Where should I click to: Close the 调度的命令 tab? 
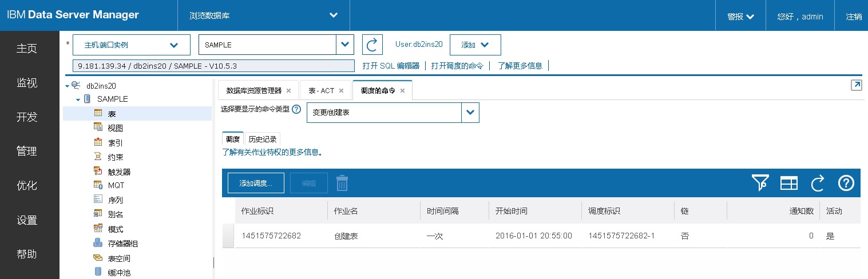pos(402,90)
